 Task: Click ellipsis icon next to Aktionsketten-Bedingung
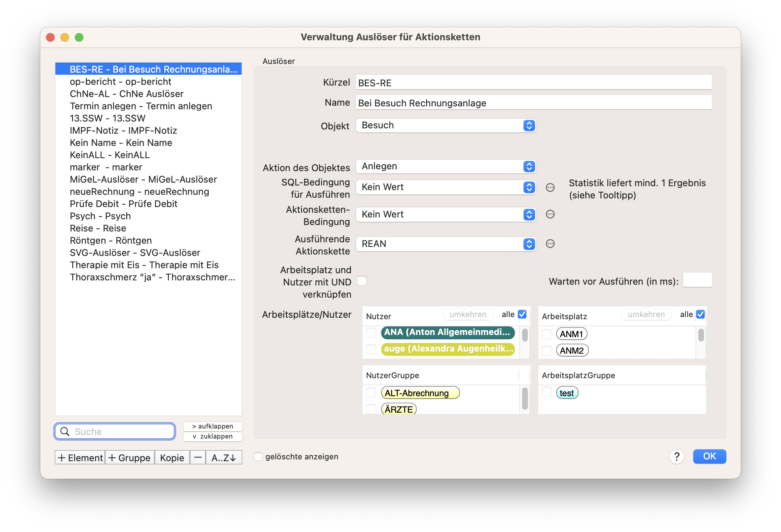coord(550,214)
